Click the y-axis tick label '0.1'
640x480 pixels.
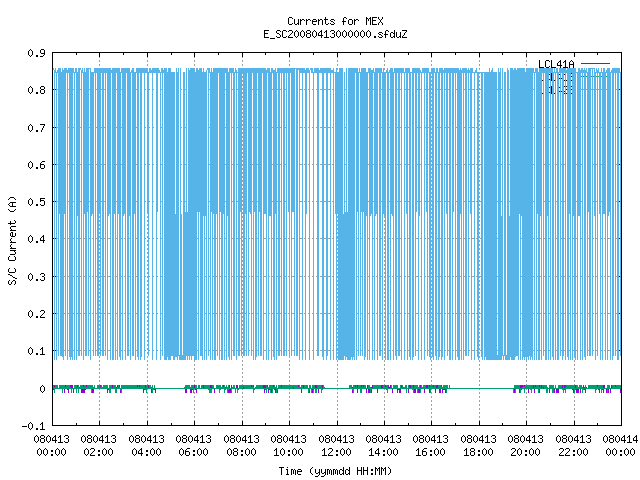pos(36,351)
